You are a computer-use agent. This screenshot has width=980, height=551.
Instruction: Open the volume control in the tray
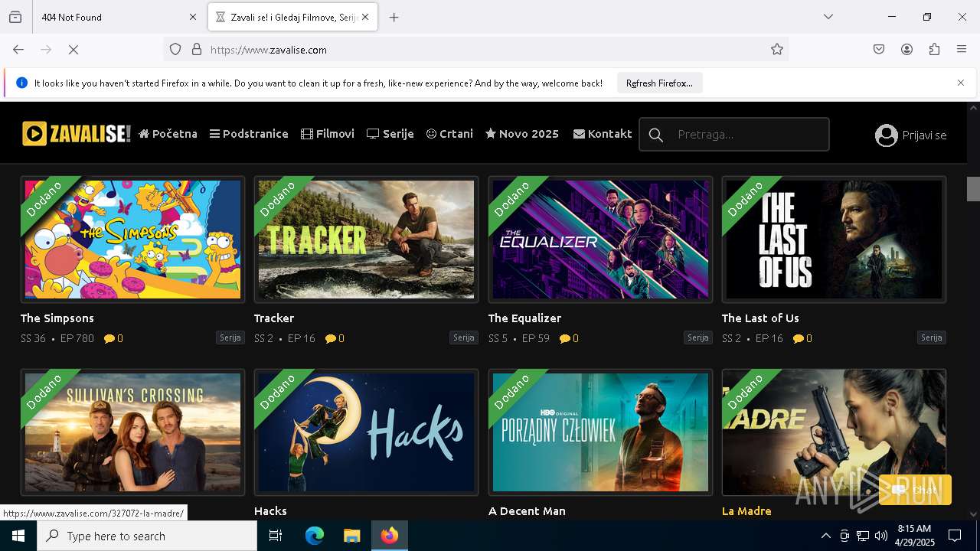tap(881, 536)
